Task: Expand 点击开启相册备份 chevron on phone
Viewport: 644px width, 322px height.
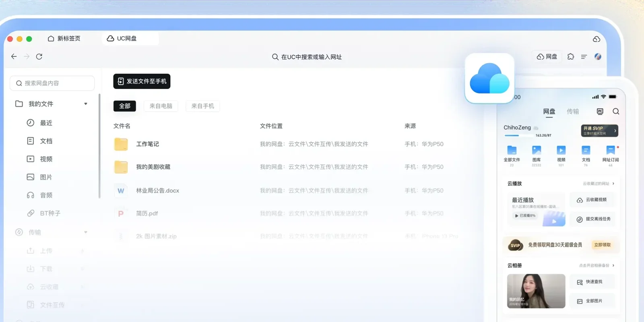Action: [613, 266]
